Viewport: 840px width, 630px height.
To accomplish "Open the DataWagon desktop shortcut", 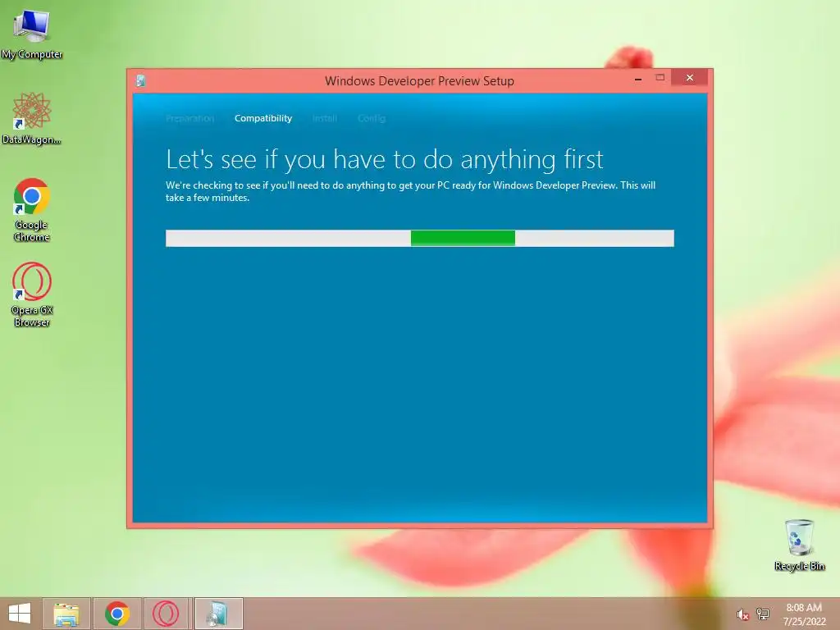I will click(32, 118).
